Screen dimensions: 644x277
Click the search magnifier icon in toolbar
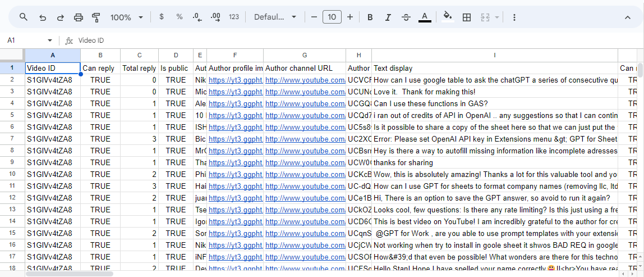(24, 17)
